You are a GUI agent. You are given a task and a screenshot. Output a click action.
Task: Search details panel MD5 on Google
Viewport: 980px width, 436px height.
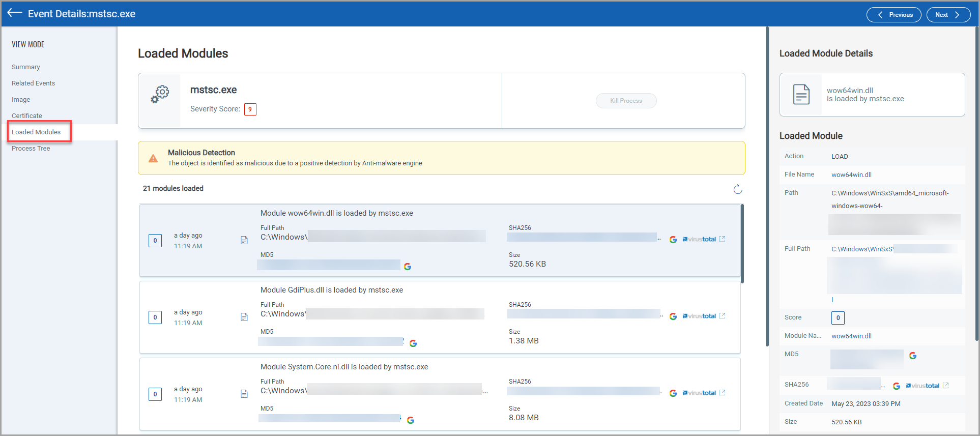pyautogui.click(x=913, y=356)
